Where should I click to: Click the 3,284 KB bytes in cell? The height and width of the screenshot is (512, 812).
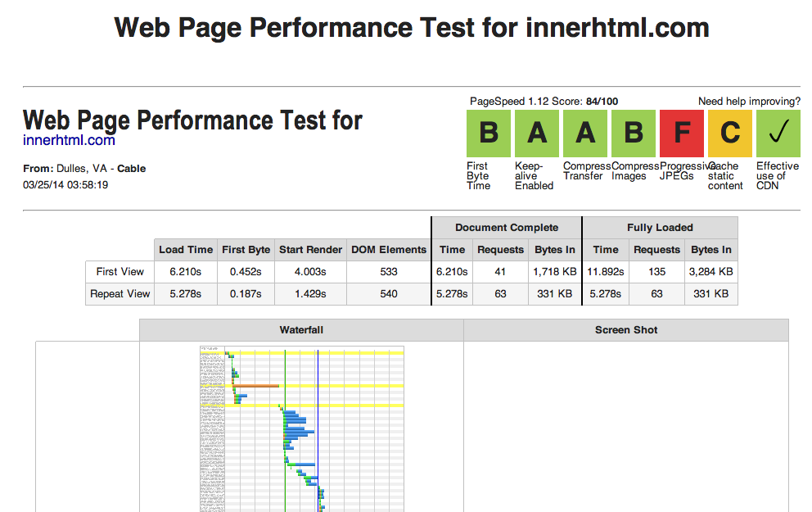711,271
